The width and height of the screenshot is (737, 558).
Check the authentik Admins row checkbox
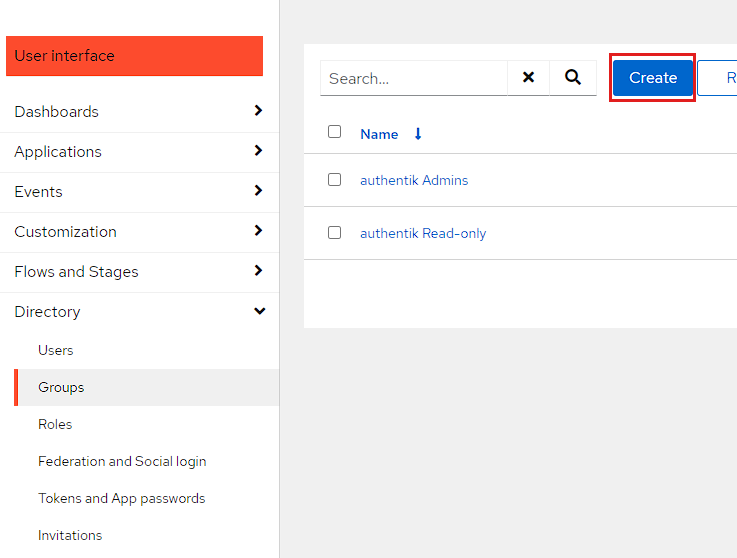(x=335, y=180)
